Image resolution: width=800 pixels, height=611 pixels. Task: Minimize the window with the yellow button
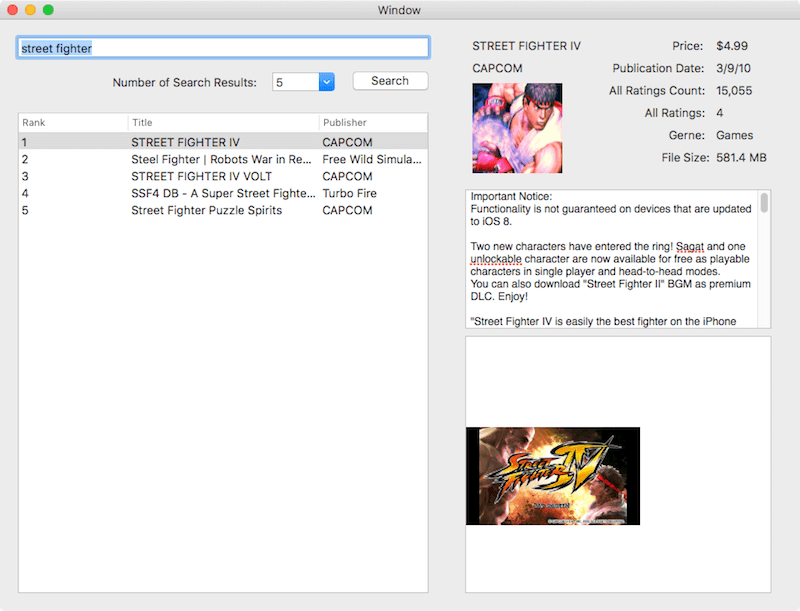31,10
